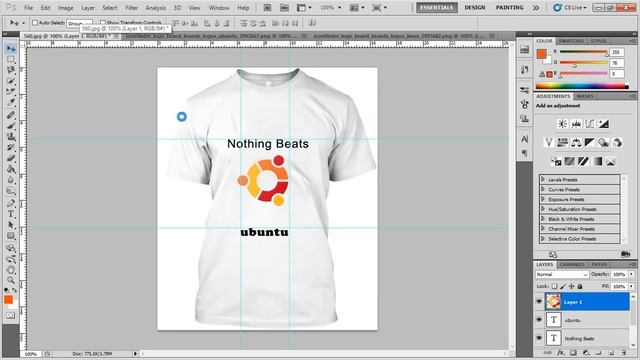The width and height of the screenshot is (640, 360).
Task: Toggle lock position
Action: tap(571, 287)
